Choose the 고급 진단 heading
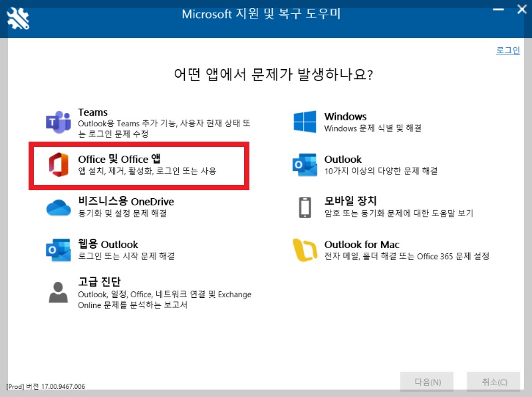This screenshot has height=397, width=532. click(99, 281)
